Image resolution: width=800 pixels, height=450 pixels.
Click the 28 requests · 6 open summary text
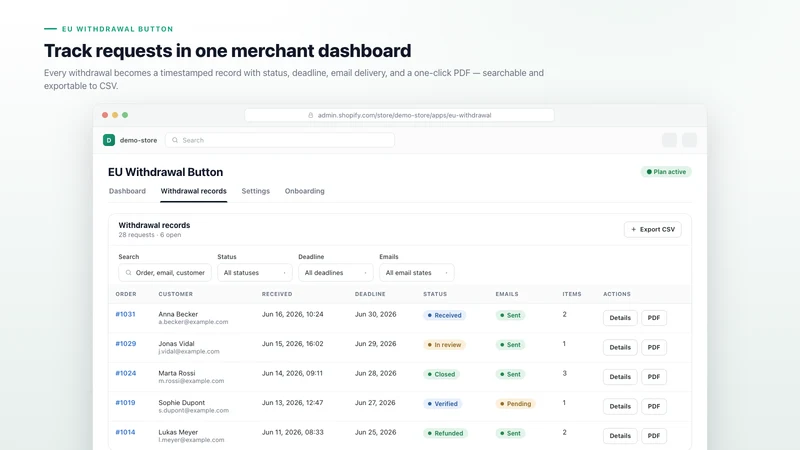coord(149,235)
